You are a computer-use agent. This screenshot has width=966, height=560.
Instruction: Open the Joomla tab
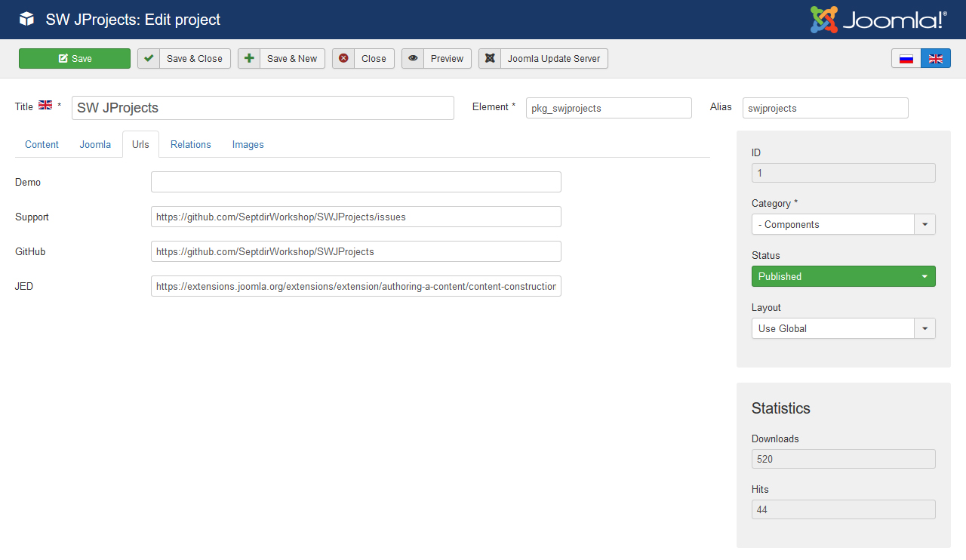click(x=95, y=144)
